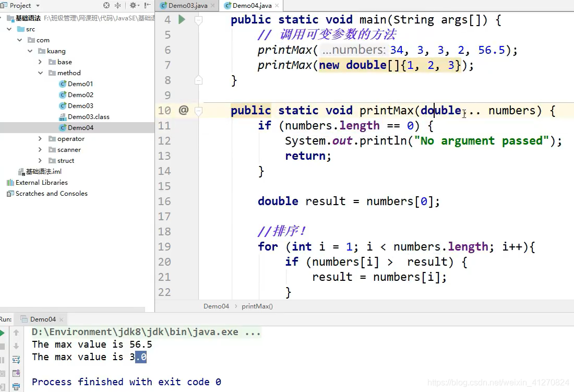The image size is (574, 392).
Task: Switch to the Demo03.java editor tab
Action: (x=188, y=6)
